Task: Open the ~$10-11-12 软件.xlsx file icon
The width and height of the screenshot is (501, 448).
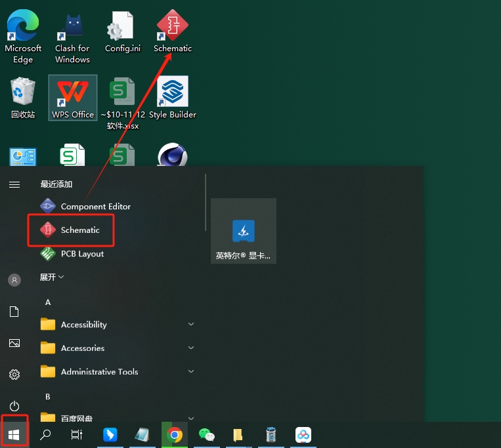Action: click(123, 103)
